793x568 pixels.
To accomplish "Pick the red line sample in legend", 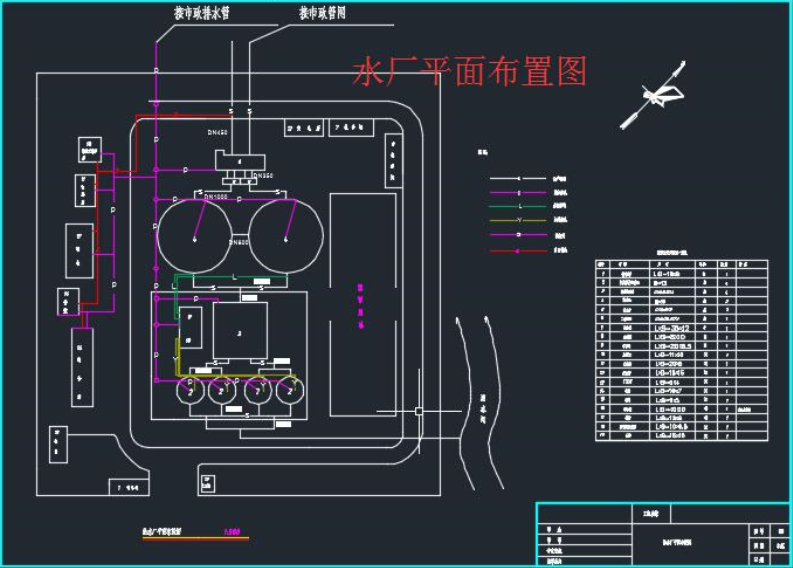I will tap(518, 251).
